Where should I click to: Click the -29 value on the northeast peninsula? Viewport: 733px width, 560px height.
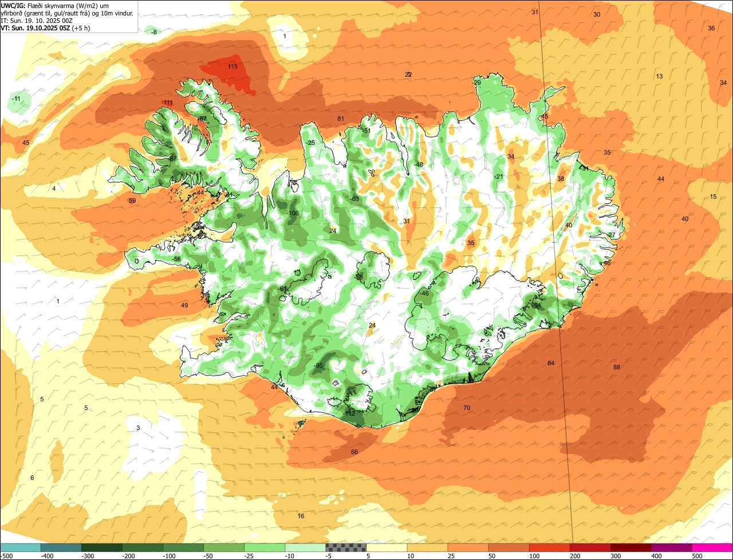pos(476,83)
